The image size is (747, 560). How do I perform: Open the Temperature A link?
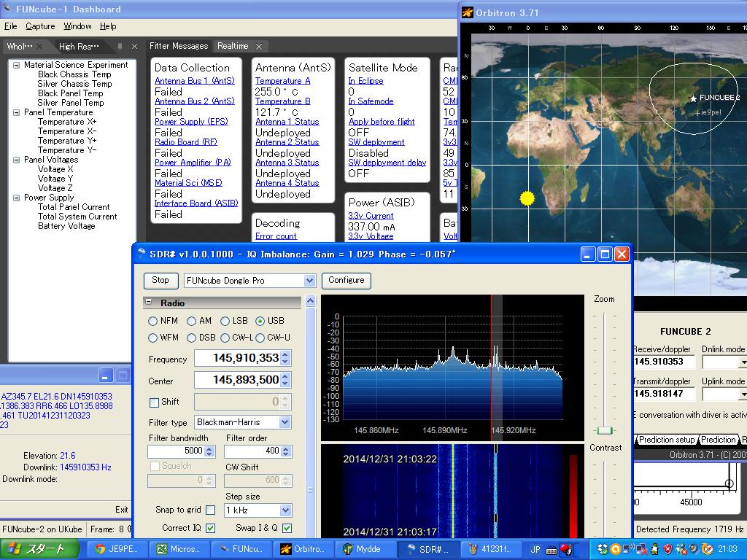[282, 81]
